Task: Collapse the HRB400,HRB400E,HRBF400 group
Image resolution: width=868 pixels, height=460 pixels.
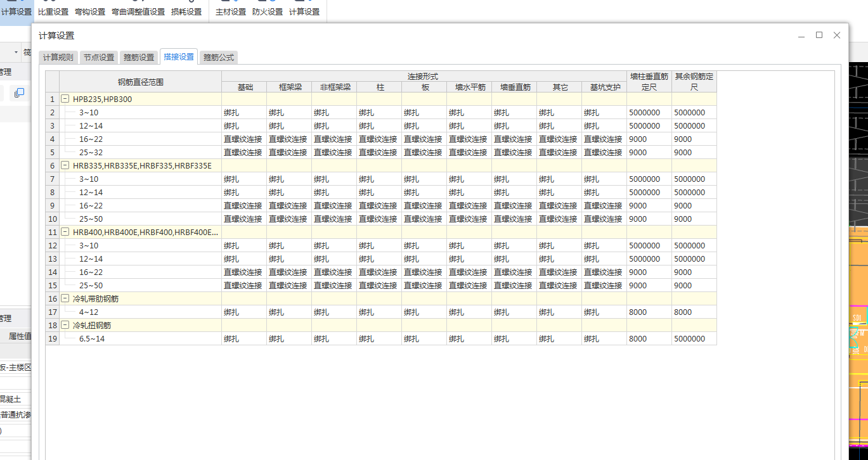Action: [65, 233]
